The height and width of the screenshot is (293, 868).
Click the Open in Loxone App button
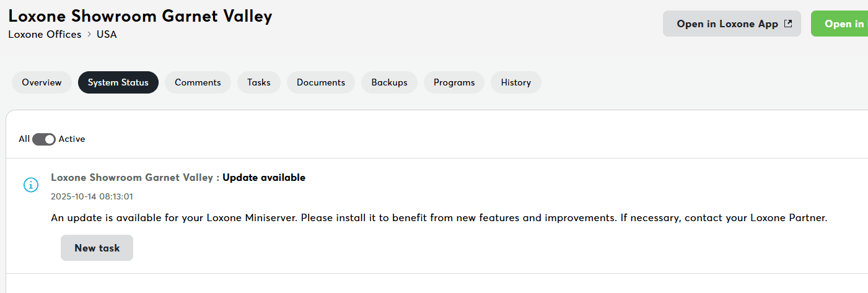(x=732, y=24)
